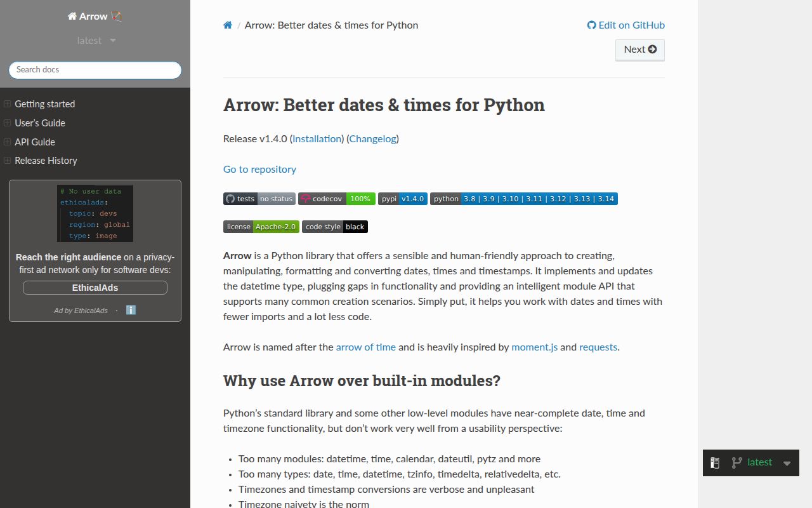Click the code style black badge
This screenshot has height=508, width=812.
pos(335,227)
